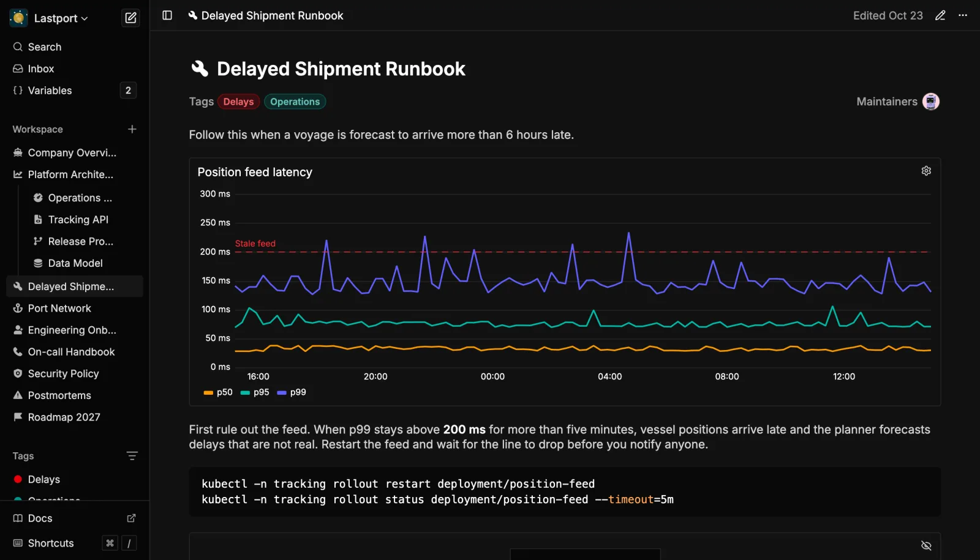Click the Operations tag chip on page
Image resolution: width=980 pixels, height=560 pixels.
pos(295,102)
